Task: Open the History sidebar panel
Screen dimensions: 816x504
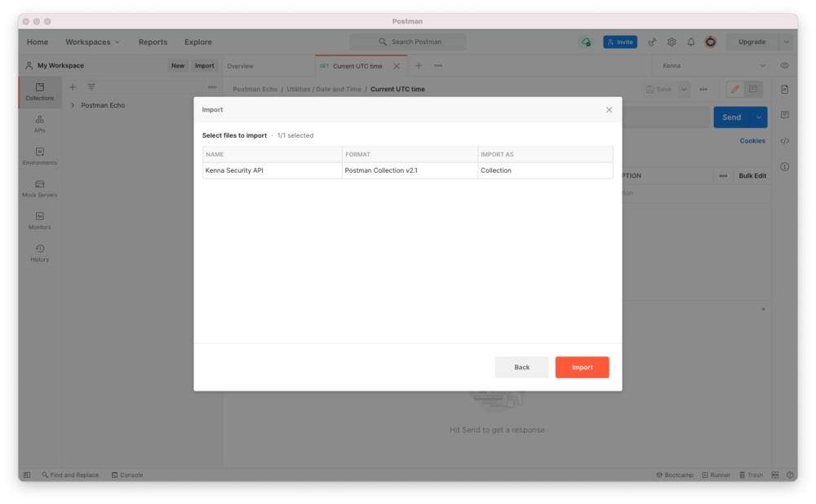Action: click(x=39, y=254)
